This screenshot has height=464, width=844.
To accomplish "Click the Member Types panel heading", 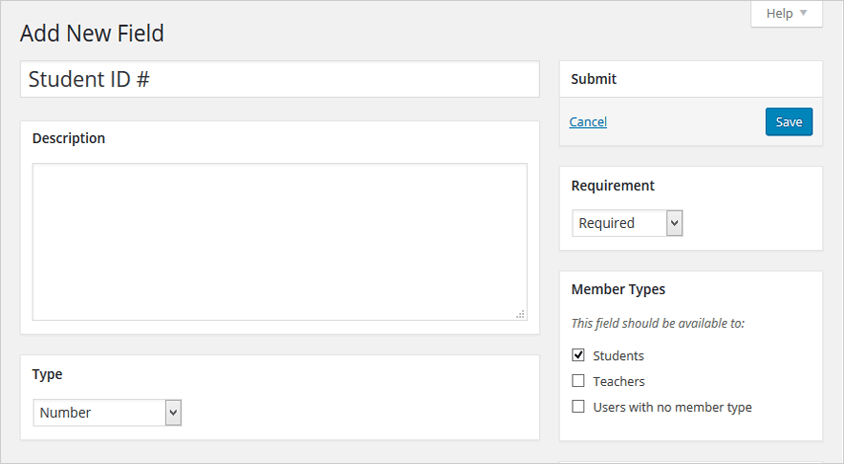I will [x=618, y=289].
